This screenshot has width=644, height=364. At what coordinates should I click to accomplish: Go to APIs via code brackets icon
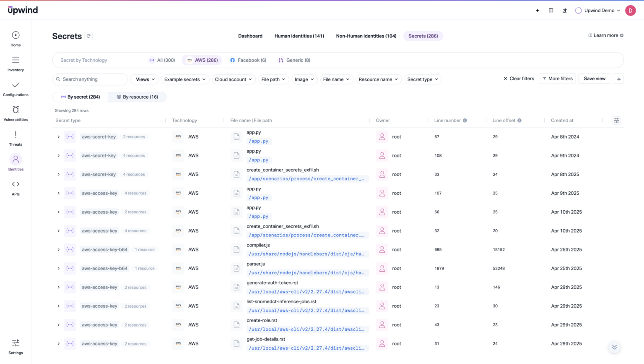pyautogui.click(x=16, y=184)
